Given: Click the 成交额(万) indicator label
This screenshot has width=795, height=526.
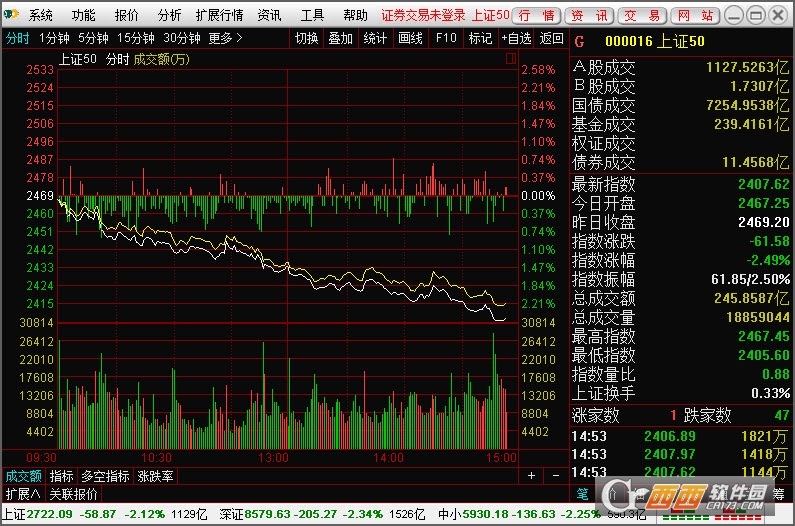Looking at the screenshot, I should [161, 59].
